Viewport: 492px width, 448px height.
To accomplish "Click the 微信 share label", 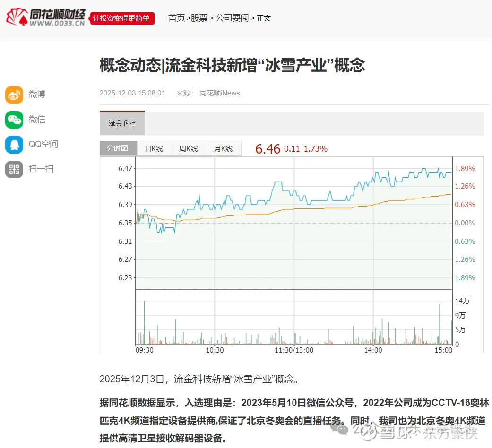I will click(37, 119).
